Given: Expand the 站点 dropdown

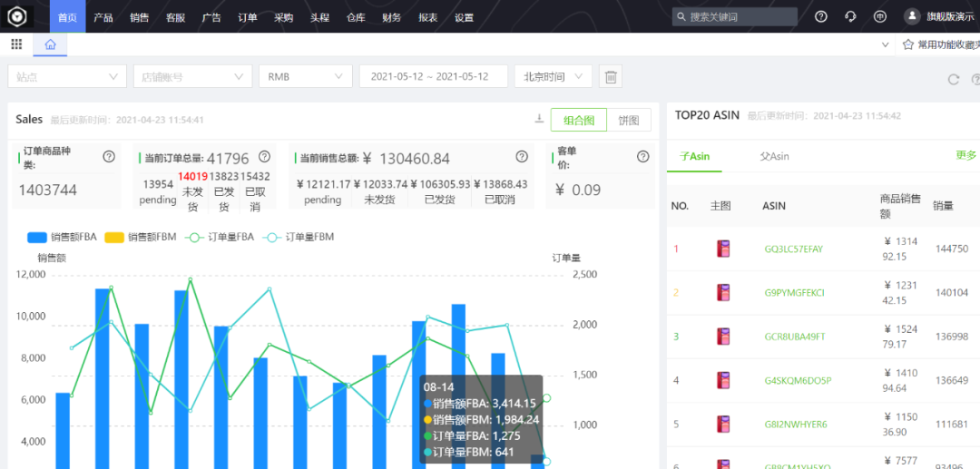Looking at the screenshot, I should pyautogui.click(x=66, y=77).
